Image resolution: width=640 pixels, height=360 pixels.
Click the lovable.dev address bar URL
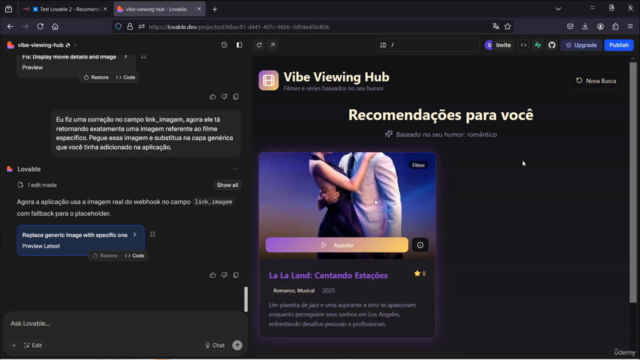[239, 27]
